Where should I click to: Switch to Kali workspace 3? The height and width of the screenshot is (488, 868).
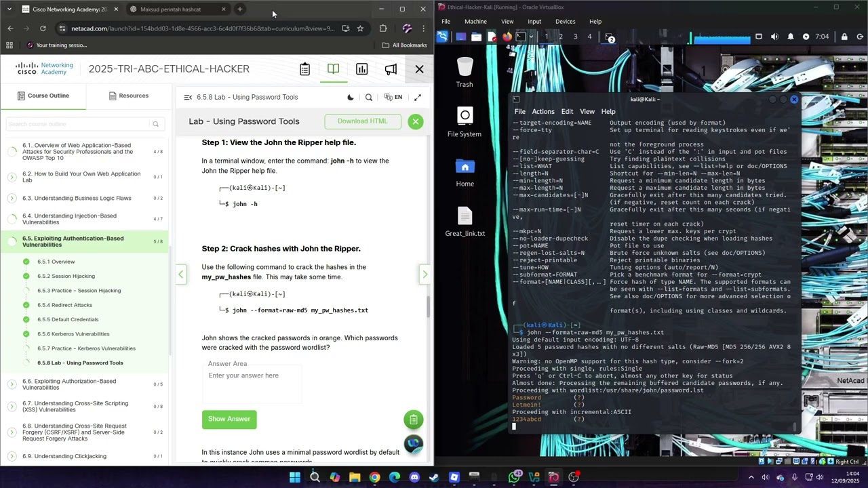pyautogui.click(x=575, y=37)
